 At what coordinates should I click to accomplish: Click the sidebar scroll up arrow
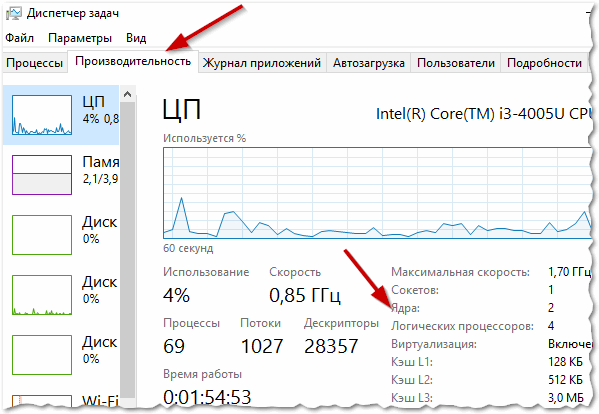(128, 94)
